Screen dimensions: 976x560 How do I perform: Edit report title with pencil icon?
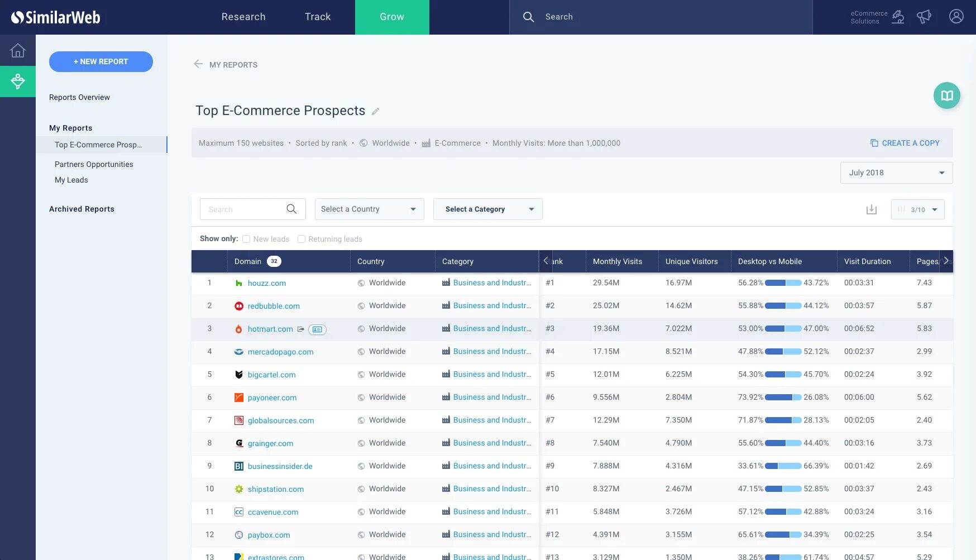pos(376,111)
